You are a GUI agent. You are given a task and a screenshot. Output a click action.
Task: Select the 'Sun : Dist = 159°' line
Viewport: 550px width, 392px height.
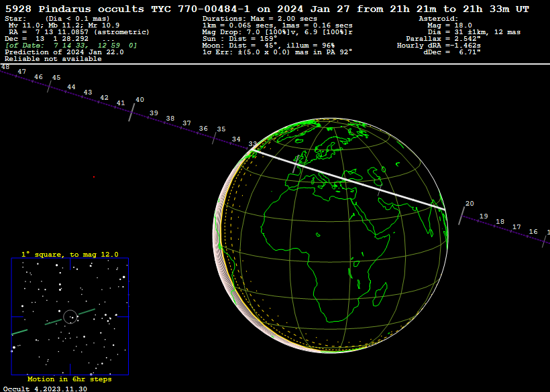coord(240,39)
